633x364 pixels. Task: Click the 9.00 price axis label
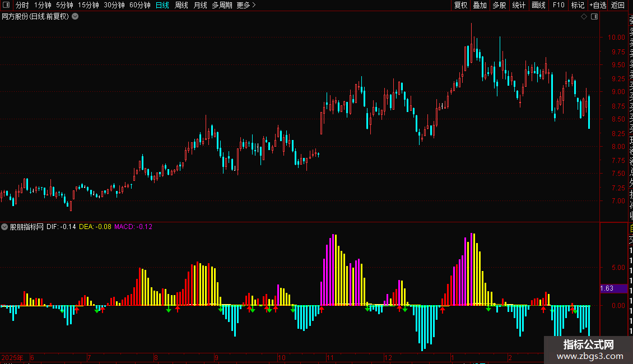[618, 92]
